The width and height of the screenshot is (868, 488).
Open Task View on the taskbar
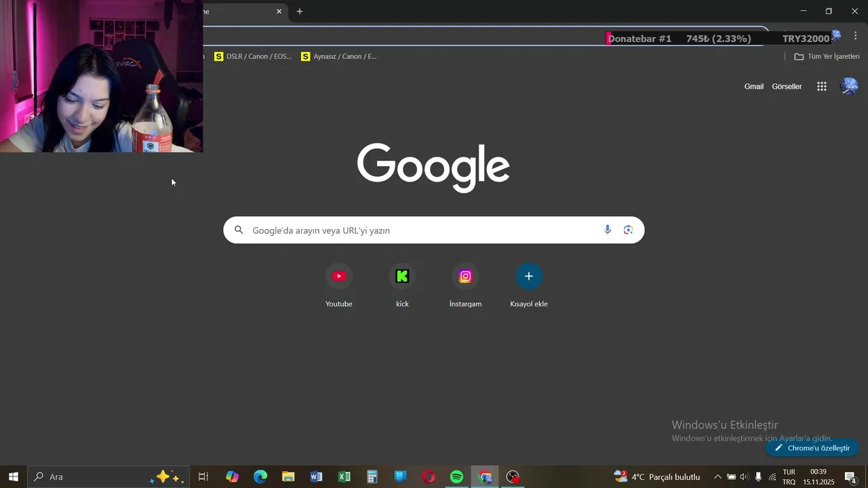[203, 476]
